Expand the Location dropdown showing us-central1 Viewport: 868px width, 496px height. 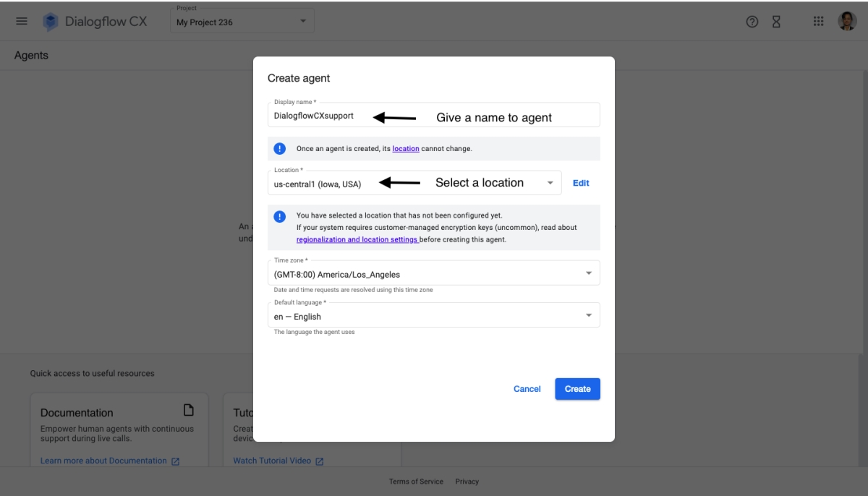click(x=548, y=182)
